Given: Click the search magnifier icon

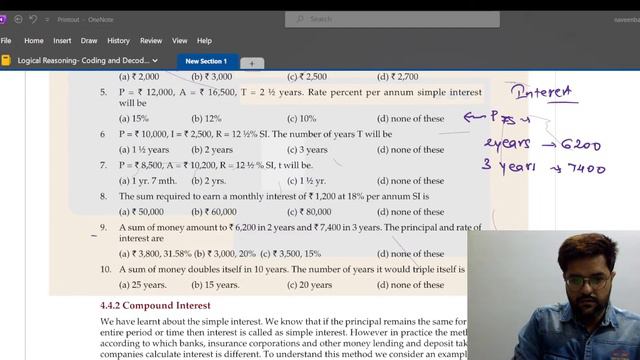Looking at the screenshot, I should (x=300, y=19).
